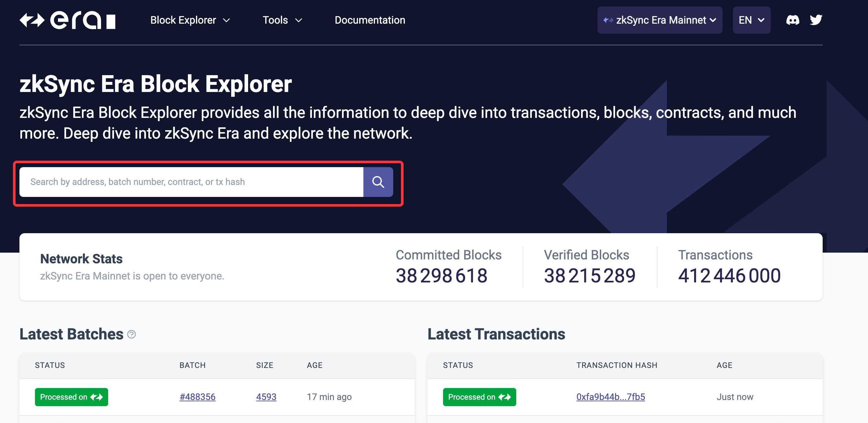Click the '17 min ago' age cell

coord(329,397)
